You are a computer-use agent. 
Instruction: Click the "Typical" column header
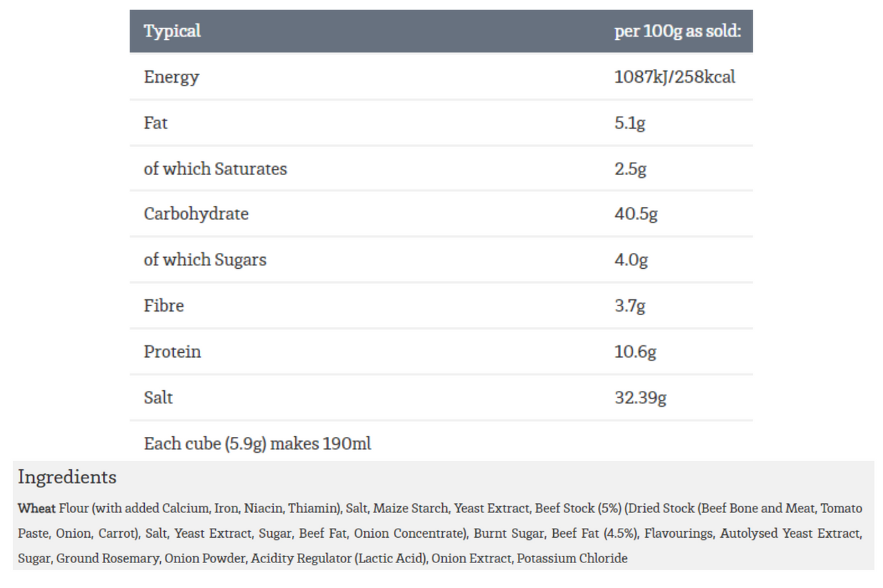coord(172,31)
